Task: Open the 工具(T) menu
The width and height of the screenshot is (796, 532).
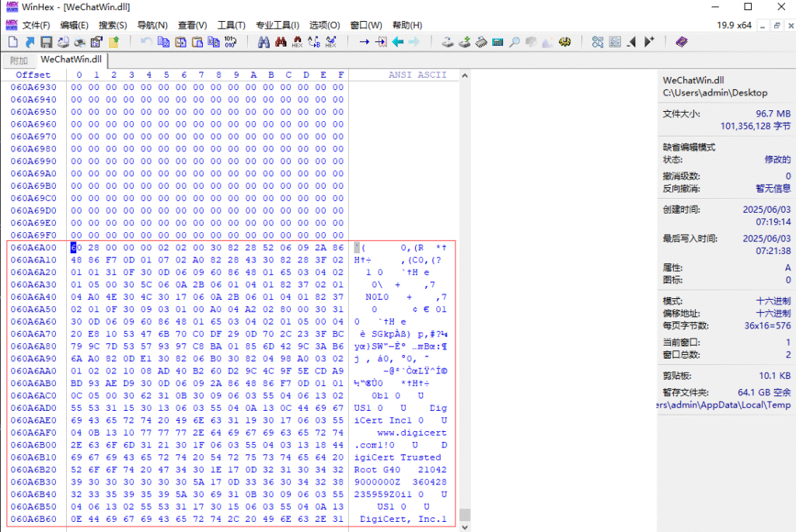Action: (x=232, y=26)
